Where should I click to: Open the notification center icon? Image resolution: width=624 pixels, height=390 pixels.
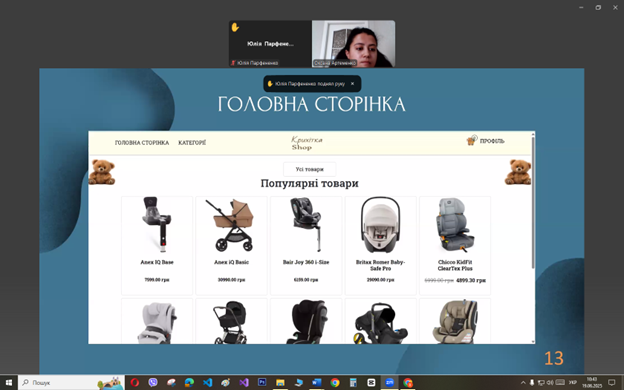click(x=612, y=382)
